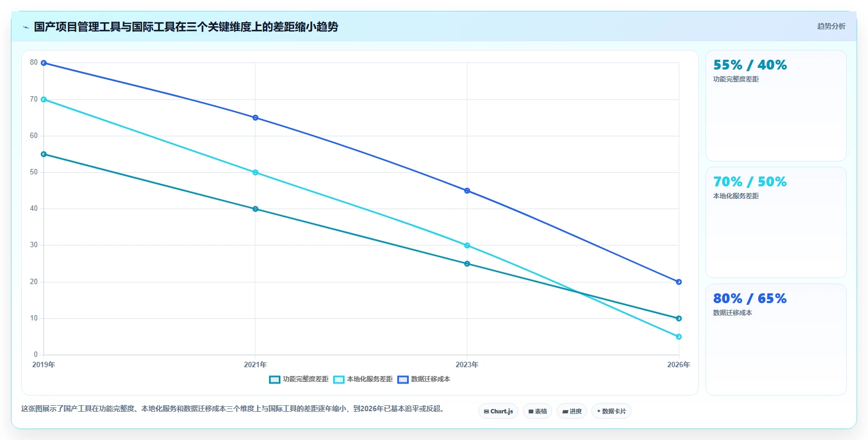Click the 2023年 功能完整度差距 point at 25
Screen dimensions: 868x440
point(467,264)
